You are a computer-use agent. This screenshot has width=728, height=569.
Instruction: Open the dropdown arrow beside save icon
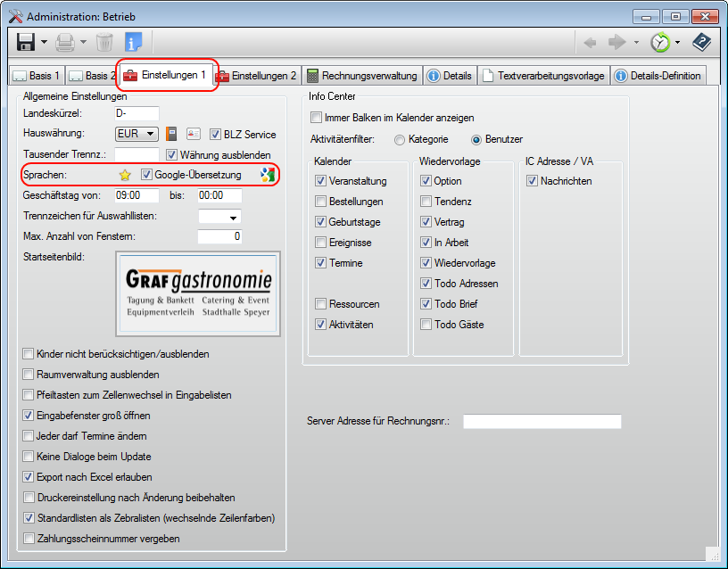click(x=44, y=42)
